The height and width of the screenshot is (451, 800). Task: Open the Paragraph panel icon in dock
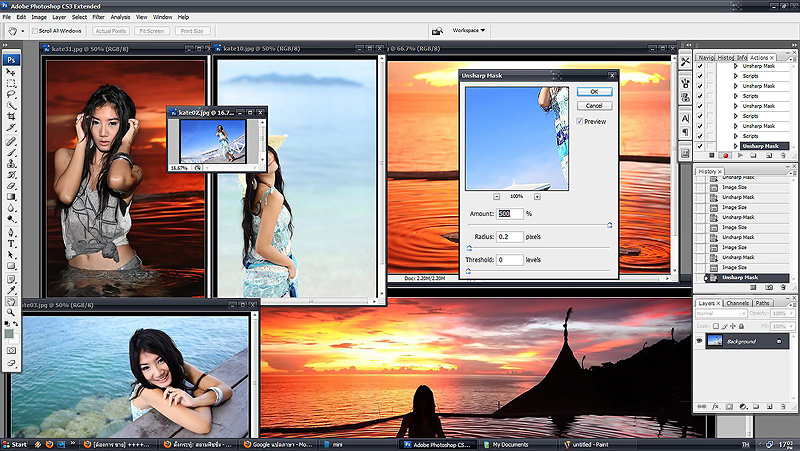pos(685,133)
